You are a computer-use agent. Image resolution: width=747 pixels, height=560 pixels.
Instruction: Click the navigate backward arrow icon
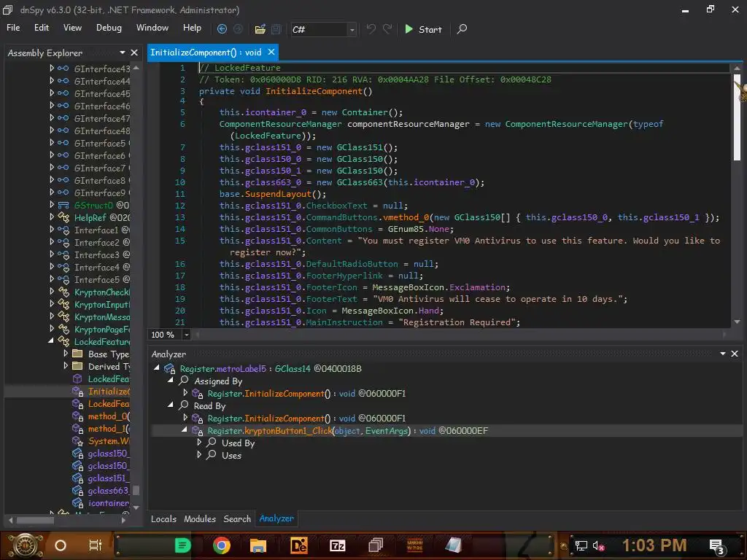pyautogui.click(x=222, y=29)
